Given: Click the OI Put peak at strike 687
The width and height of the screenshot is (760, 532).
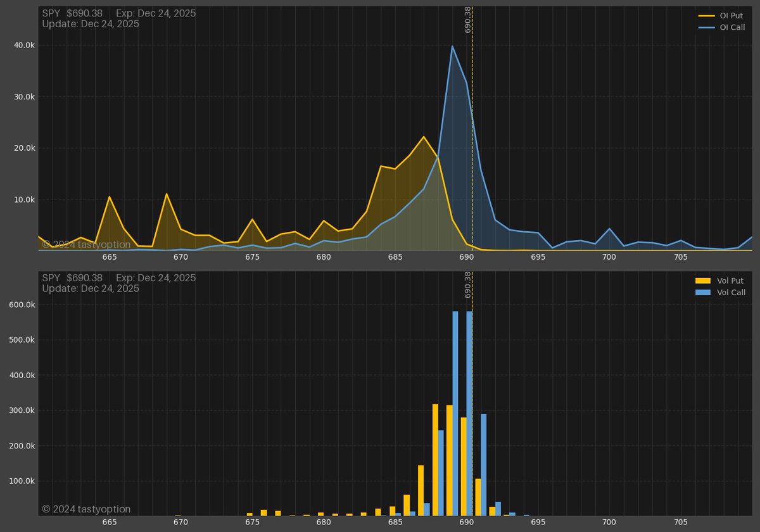Looking at the screenshot, I should [x=424, y=137].
